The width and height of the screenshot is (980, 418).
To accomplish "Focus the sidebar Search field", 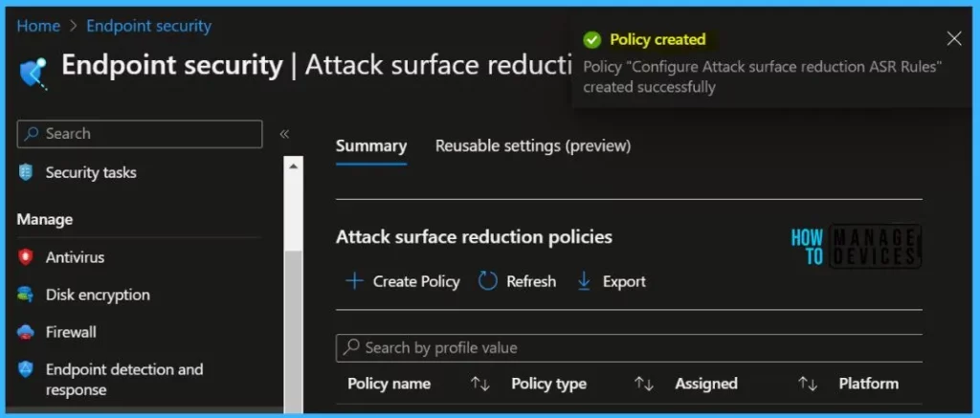I will (x=140, y=134).
